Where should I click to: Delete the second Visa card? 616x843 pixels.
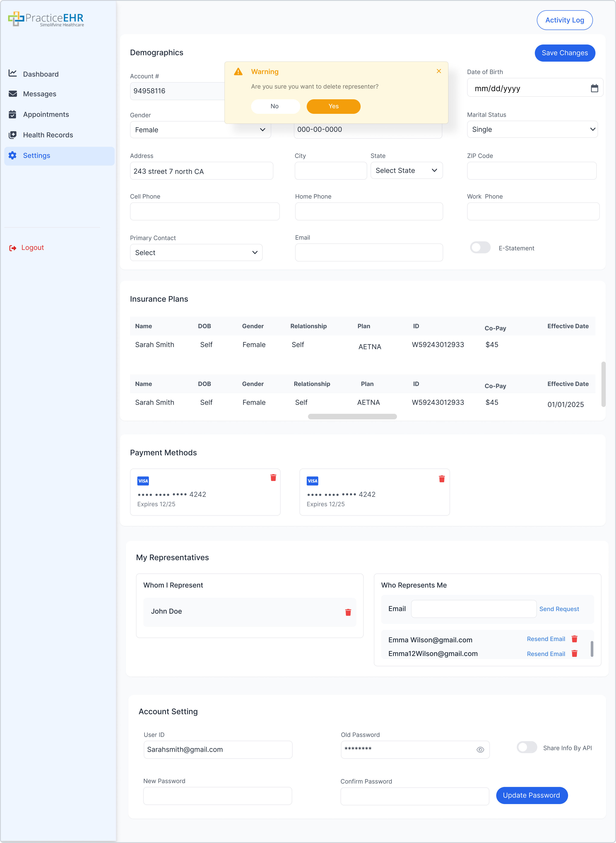coord(441,479)
